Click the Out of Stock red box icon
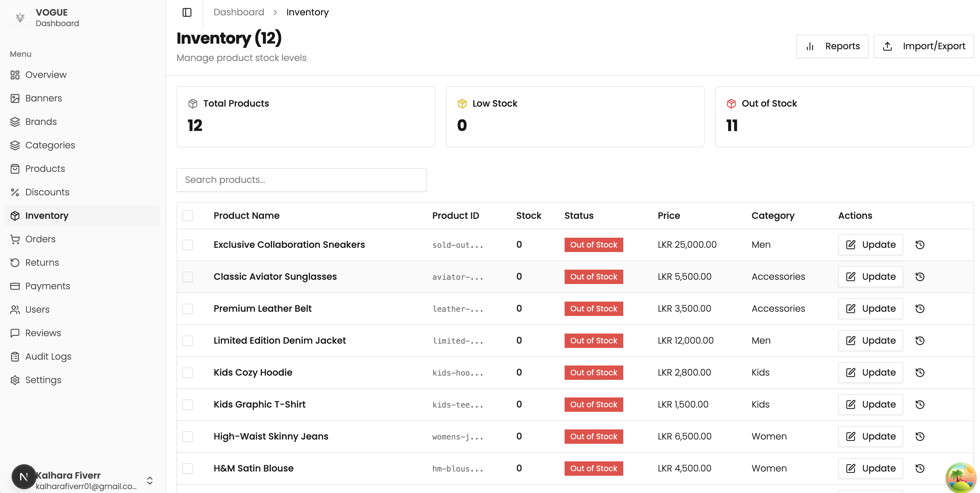 tap(731, 104)
